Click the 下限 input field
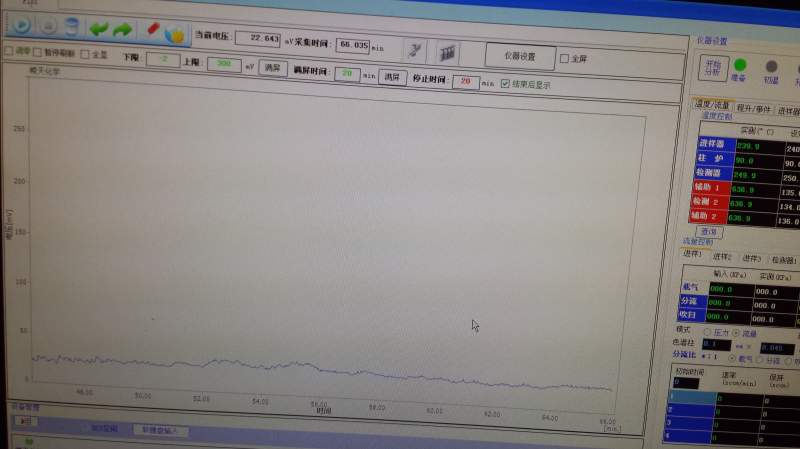The width and height of the screenshot is (800, 449). tap(163, 59)
